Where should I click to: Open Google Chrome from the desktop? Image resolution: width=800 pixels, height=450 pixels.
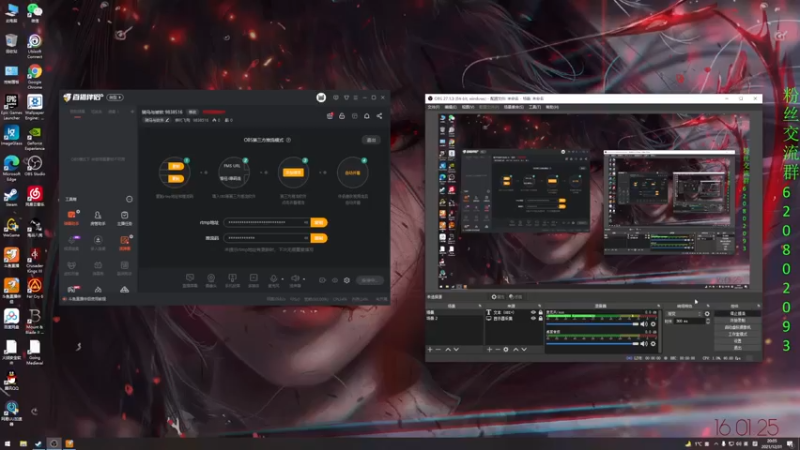[35, 77]
